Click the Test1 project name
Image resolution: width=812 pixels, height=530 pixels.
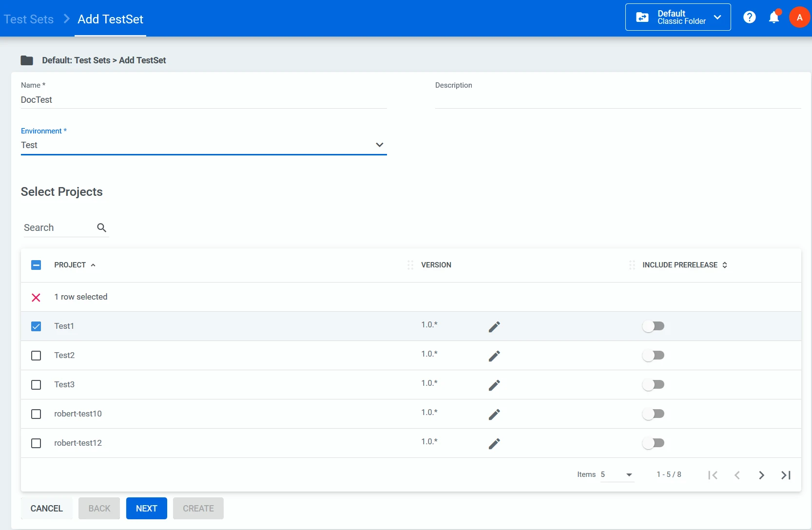click(64, 326)
